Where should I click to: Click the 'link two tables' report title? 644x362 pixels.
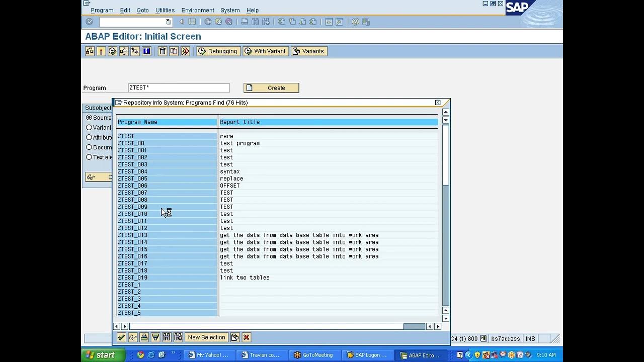pyautogui.click(x=245, y=278)
